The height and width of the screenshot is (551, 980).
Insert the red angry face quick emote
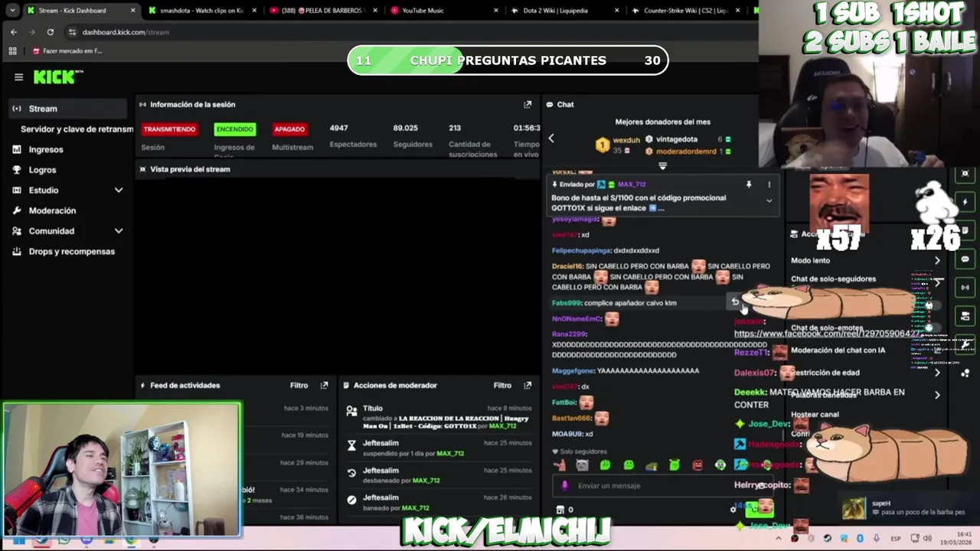(697, 465)
